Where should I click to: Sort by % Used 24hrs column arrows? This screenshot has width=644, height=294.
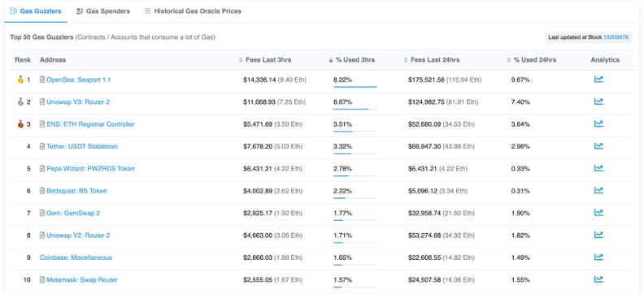tap(508, 60)
